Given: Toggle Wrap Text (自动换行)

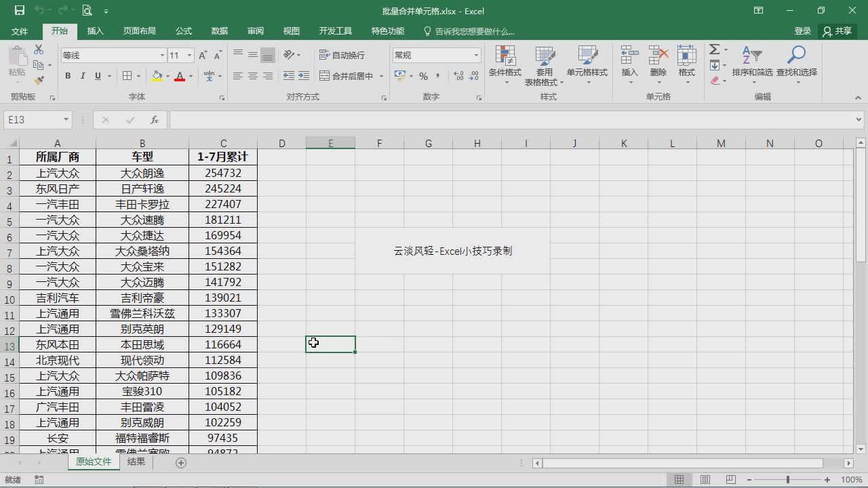Looking at the screenshot, I should 342,55.
